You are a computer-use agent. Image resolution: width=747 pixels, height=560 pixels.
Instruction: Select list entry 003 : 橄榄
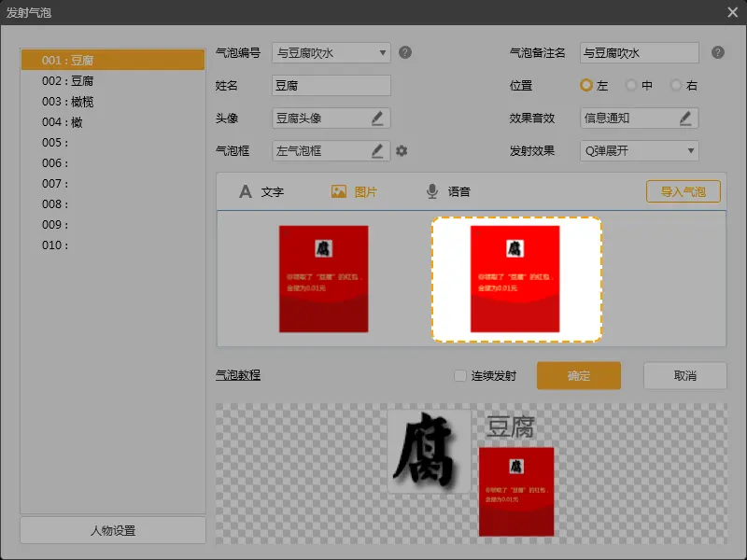point(67,102)
